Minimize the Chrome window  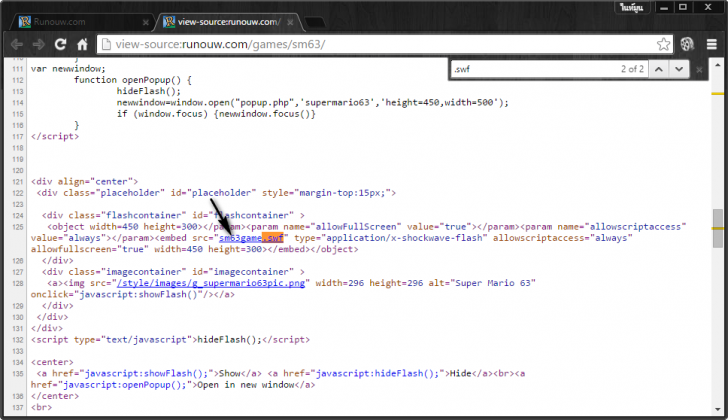pos(664,7)
